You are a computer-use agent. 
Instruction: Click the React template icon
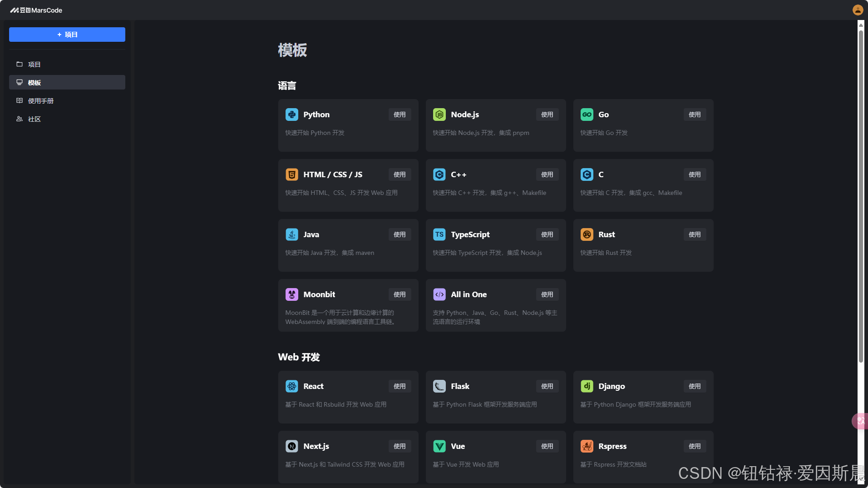point(292,386)
